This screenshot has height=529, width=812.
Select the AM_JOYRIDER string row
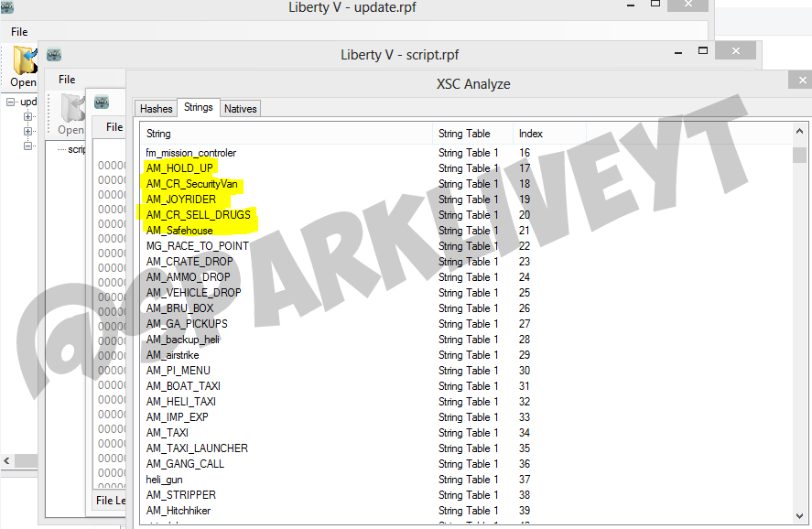(x=466, y=200)
